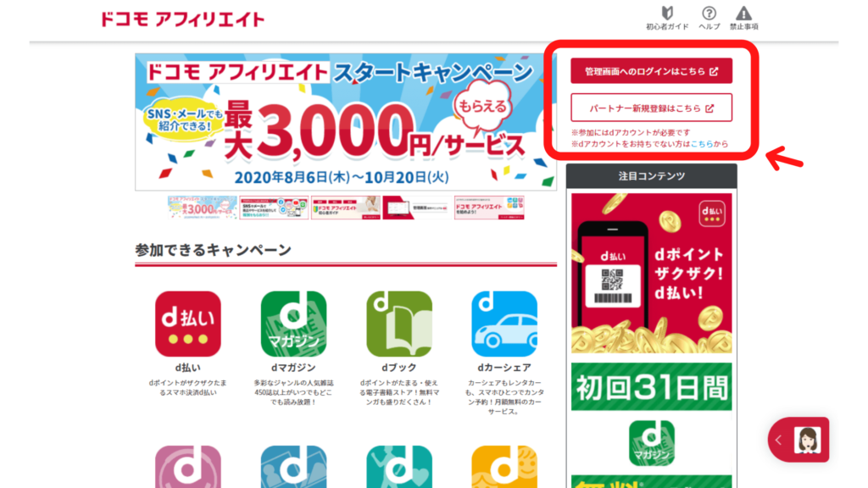Screen dimensions: 868x488
Task: Select the アフィリエイトを始めよう carousel thumbnail
Action: click(489, 208)
